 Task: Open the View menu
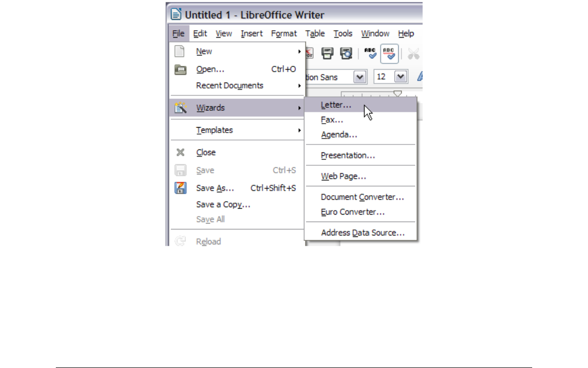tap(223, 34)
